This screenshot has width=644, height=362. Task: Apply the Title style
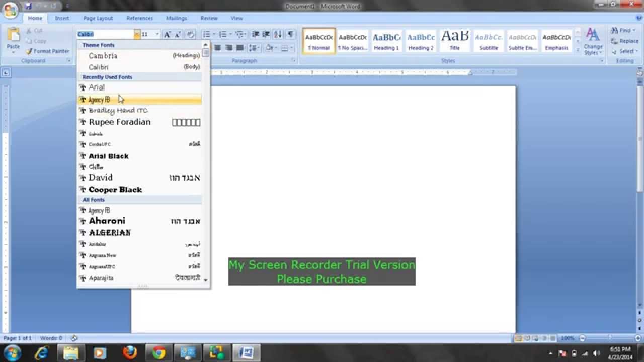point(455,41)
